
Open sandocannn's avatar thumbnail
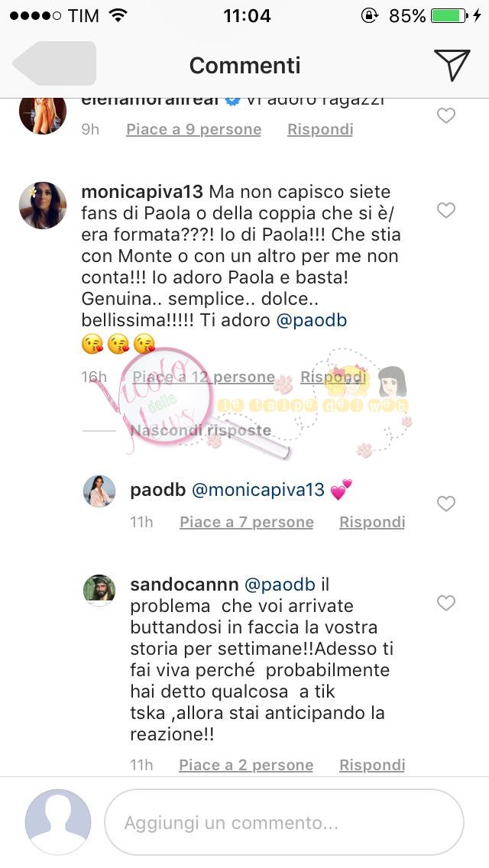pyautogui.click(x=99, y=591)
